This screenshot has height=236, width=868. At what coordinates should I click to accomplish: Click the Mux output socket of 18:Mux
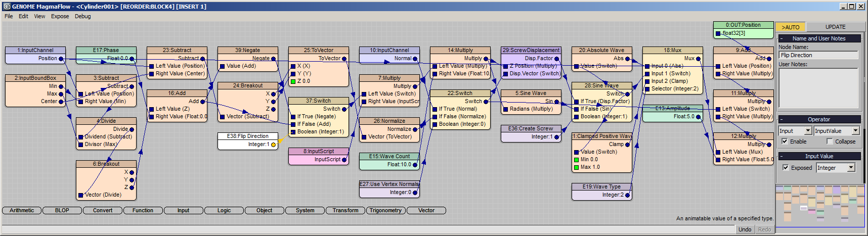point(699,59)
